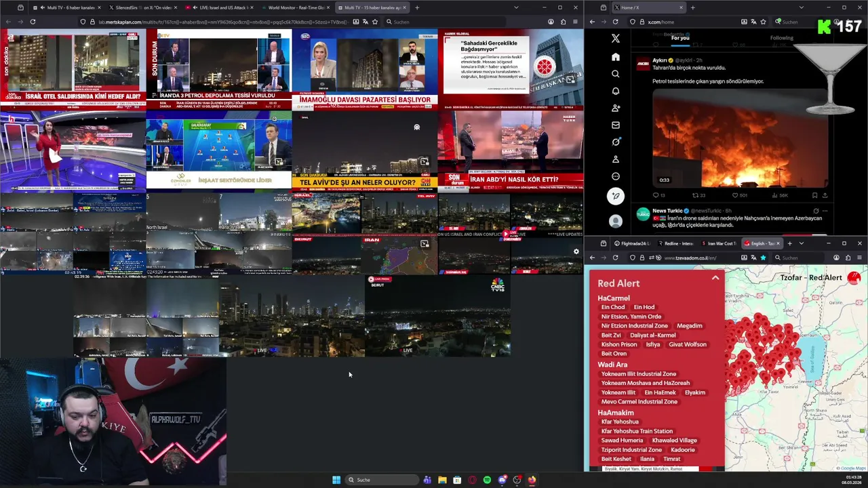Open Spotify from the taskbar

(x=487, y=480)
